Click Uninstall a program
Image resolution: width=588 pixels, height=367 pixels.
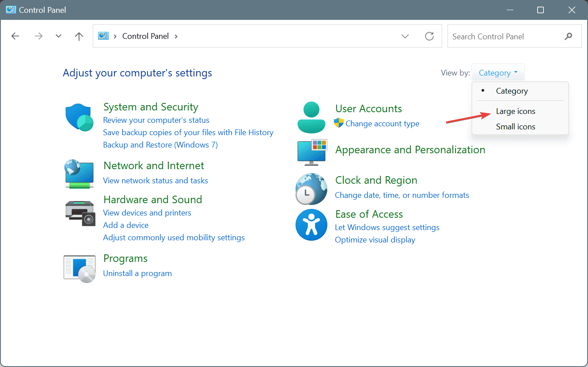coord(137,273)
